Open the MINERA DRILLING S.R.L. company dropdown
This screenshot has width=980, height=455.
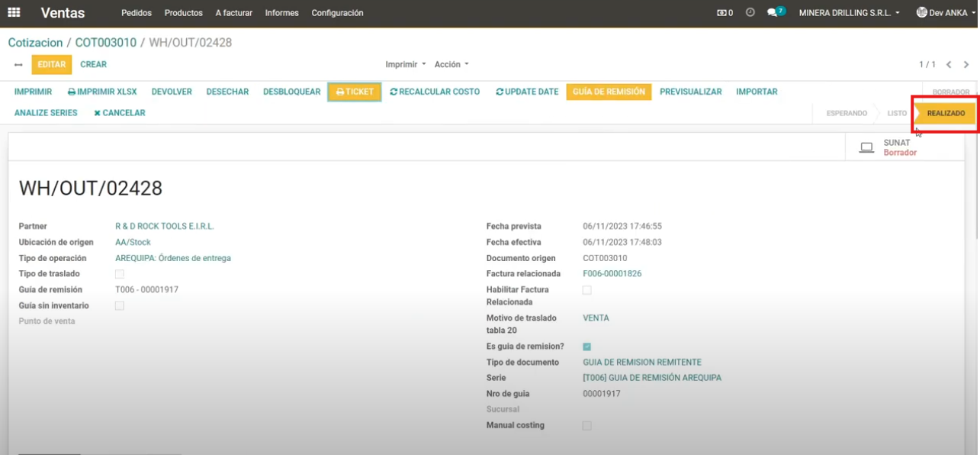[849, 13]
